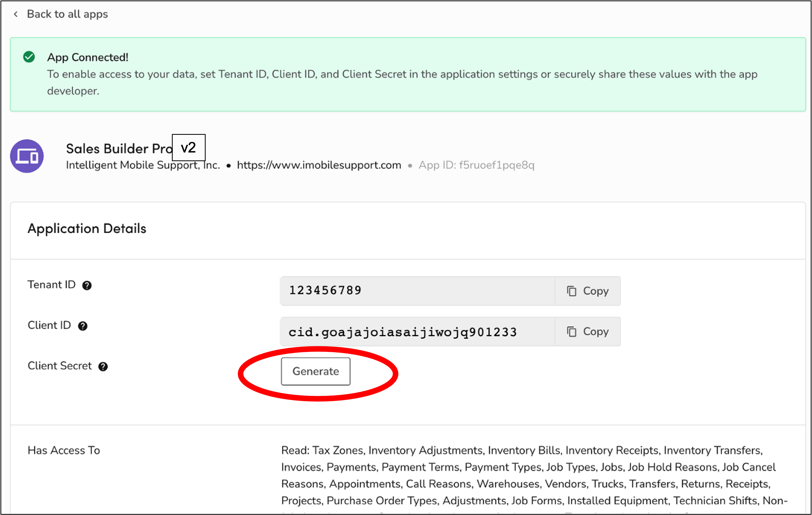The image size is (812, 515).
Task: Click the Has Access To label
Action: pos(64,450)
